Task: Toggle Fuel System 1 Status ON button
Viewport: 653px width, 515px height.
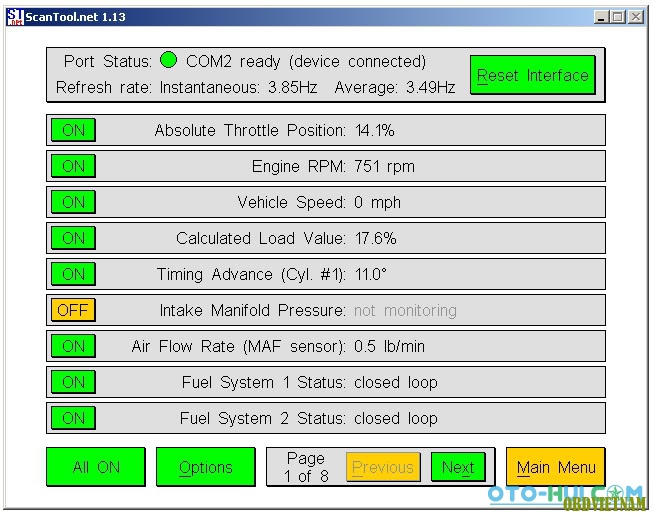Action: (73, 382)
